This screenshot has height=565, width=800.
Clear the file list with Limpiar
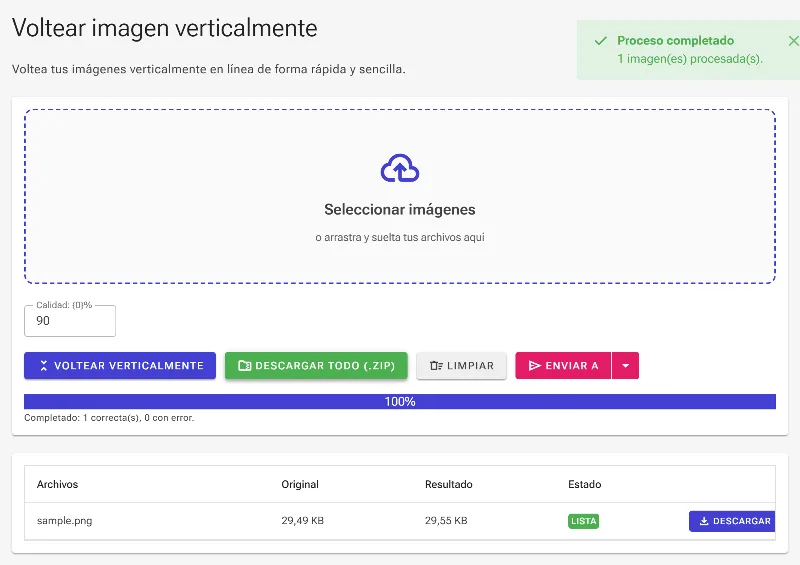[461, 365]
